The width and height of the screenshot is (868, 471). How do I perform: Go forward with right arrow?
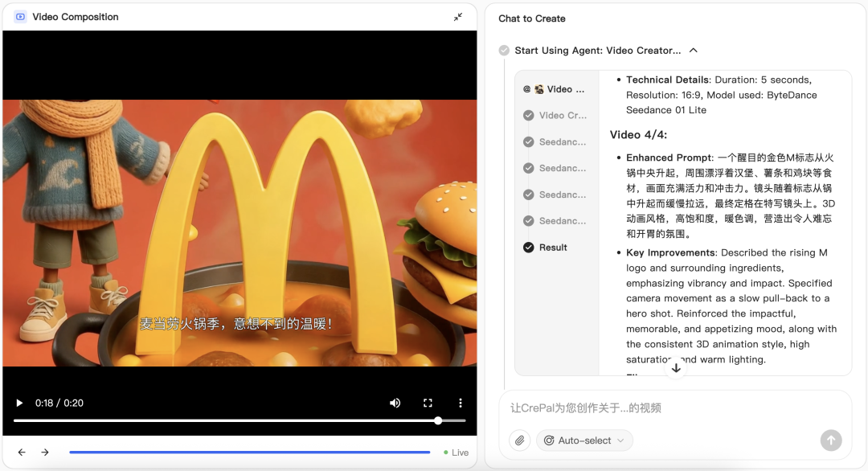pos(45,453)
